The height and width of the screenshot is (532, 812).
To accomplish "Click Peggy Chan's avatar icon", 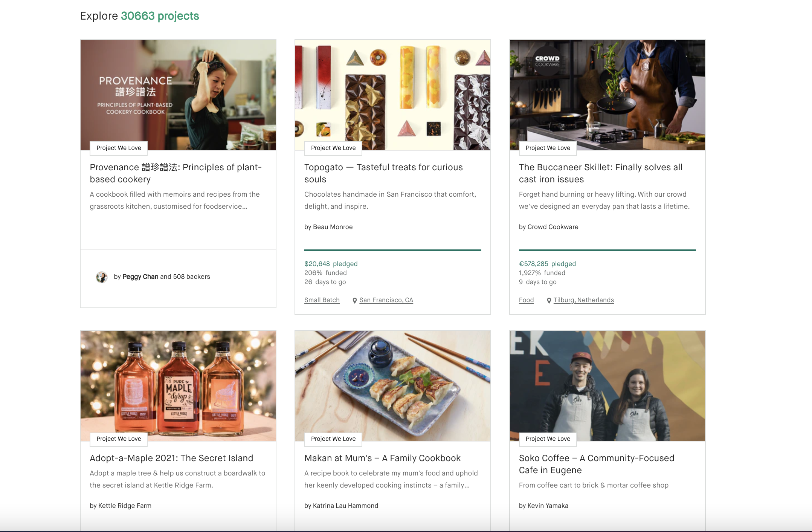I will (102, 277).
